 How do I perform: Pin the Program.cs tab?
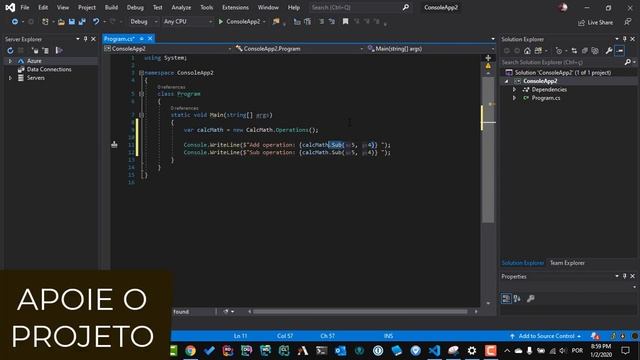coord(142,38)
